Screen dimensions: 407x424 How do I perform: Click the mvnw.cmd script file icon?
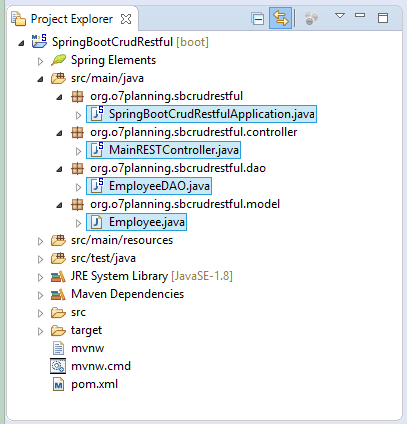pos(58,366)
